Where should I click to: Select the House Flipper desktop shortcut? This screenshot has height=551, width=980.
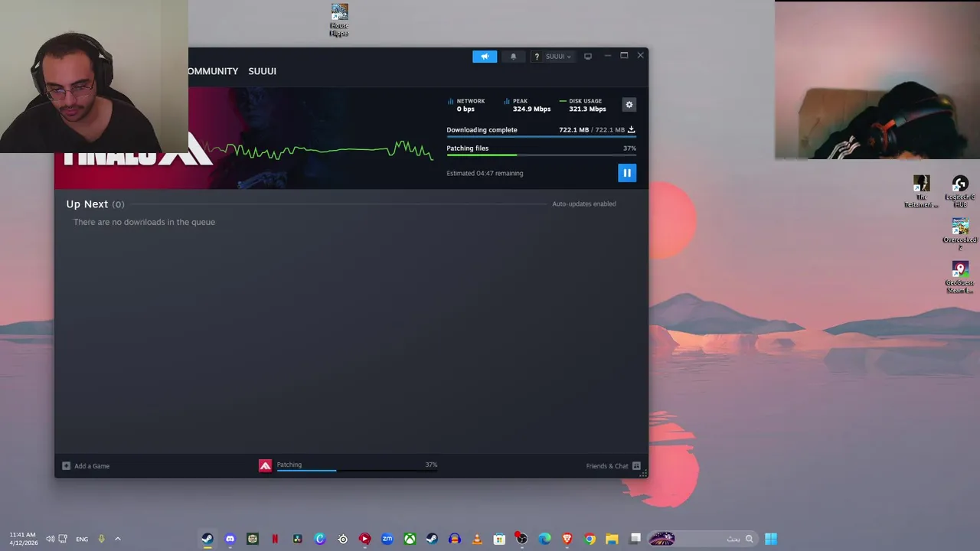click(x=339, y=21)
